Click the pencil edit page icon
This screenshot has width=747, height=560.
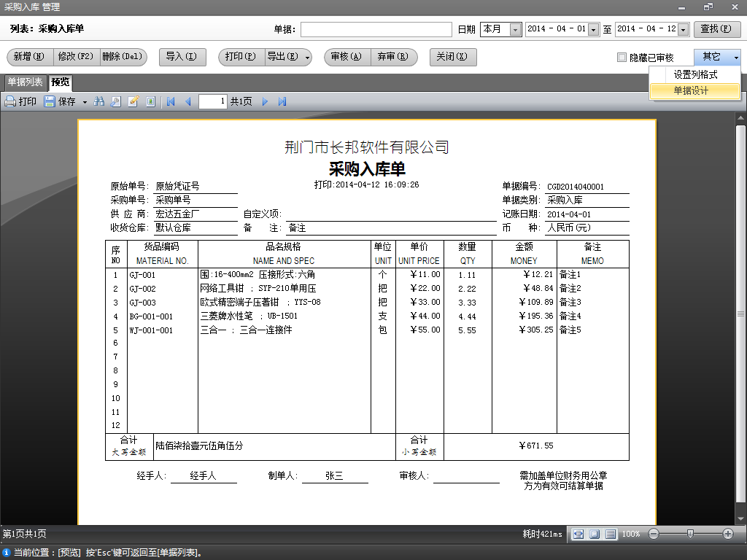point(133,102)
